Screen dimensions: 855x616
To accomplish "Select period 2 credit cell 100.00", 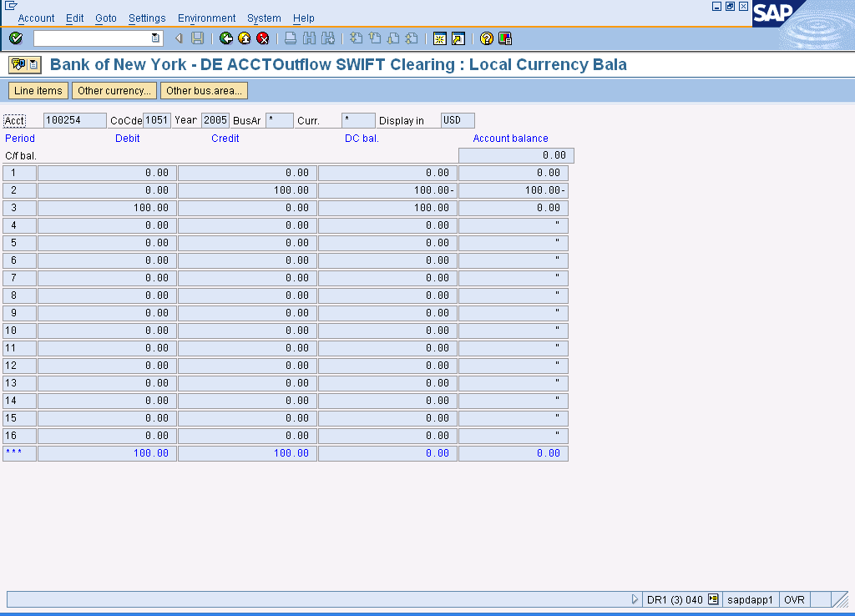I will pyautogui.click(x=247, y=190).
